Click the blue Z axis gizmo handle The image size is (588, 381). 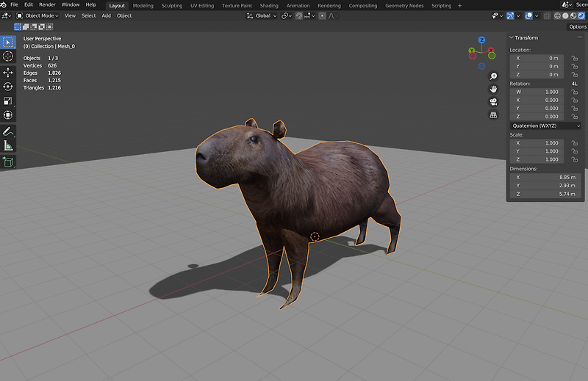(481, 40)
